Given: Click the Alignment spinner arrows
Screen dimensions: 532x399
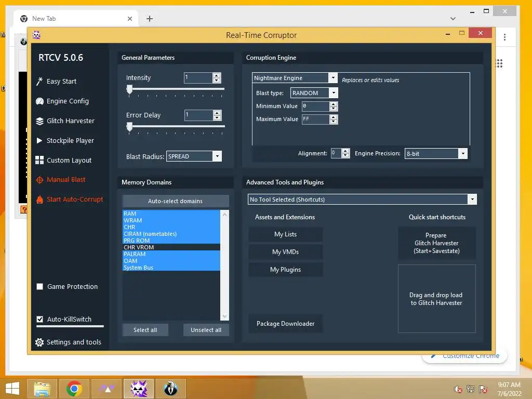Looking at the screenshot, I should (345, 153).
